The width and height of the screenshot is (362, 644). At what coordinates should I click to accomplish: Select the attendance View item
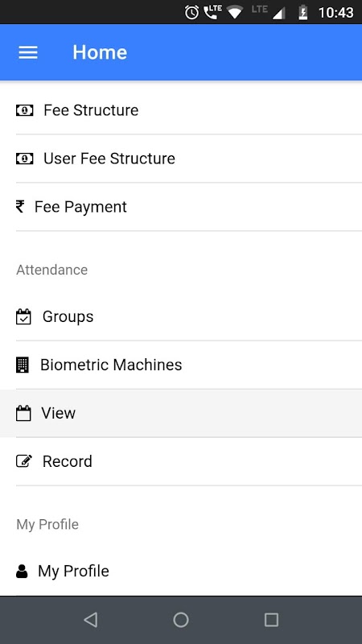tap(181, 413)
